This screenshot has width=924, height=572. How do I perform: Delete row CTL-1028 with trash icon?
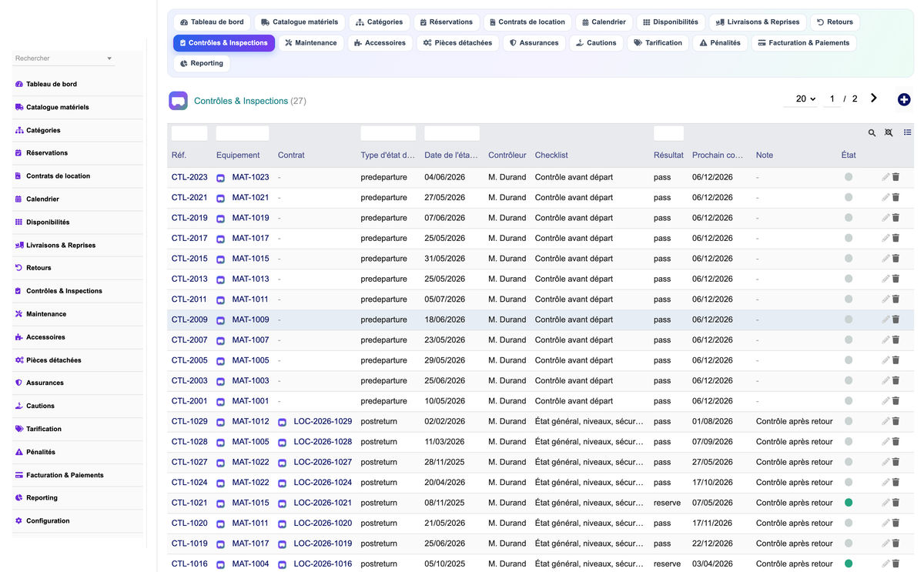tap(896, 442)
